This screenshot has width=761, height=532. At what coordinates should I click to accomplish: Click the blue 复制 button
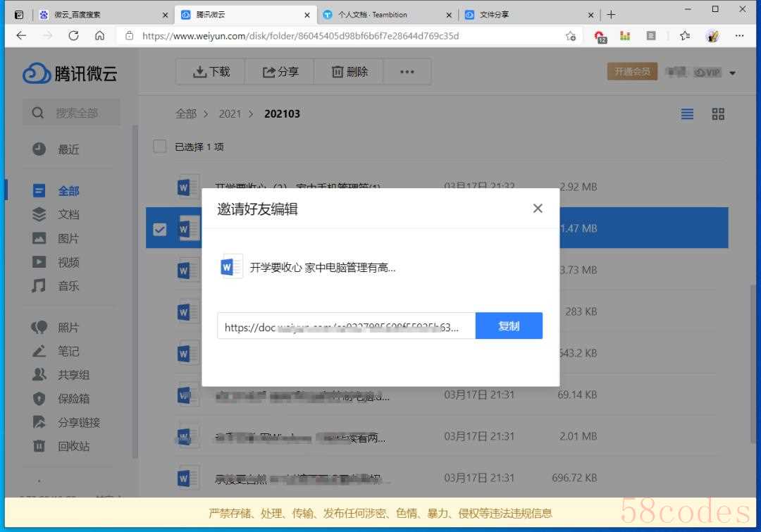[509, 326]
